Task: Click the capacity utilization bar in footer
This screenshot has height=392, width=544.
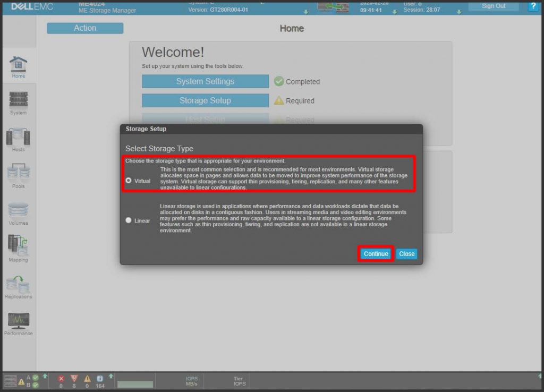Action: (x=135, y=384)
